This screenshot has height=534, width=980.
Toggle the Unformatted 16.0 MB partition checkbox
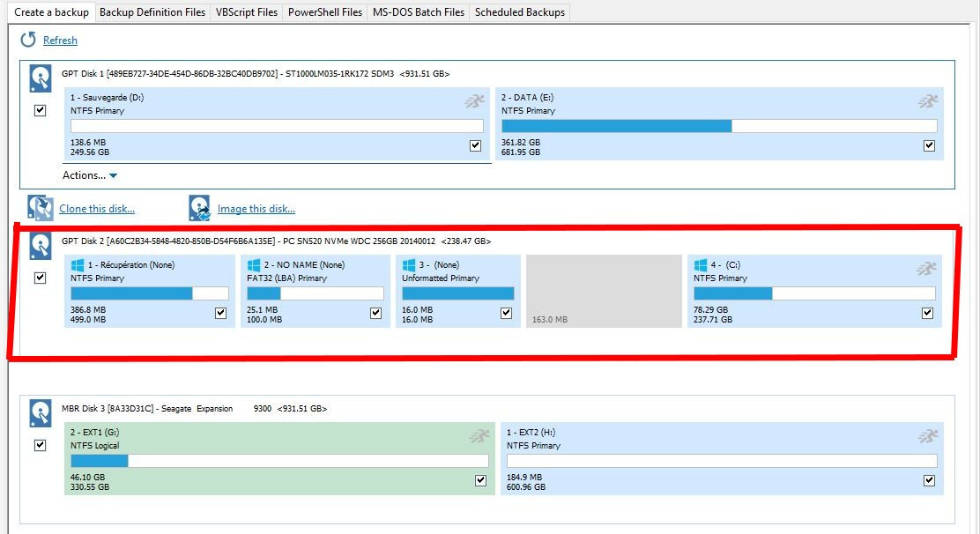tap(506, 313)
